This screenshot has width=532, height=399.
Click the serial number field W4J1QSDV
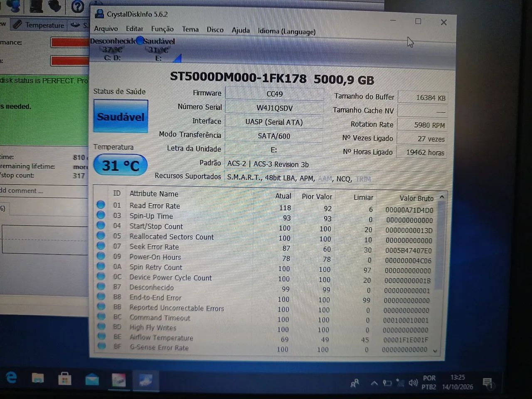(274, 108)
